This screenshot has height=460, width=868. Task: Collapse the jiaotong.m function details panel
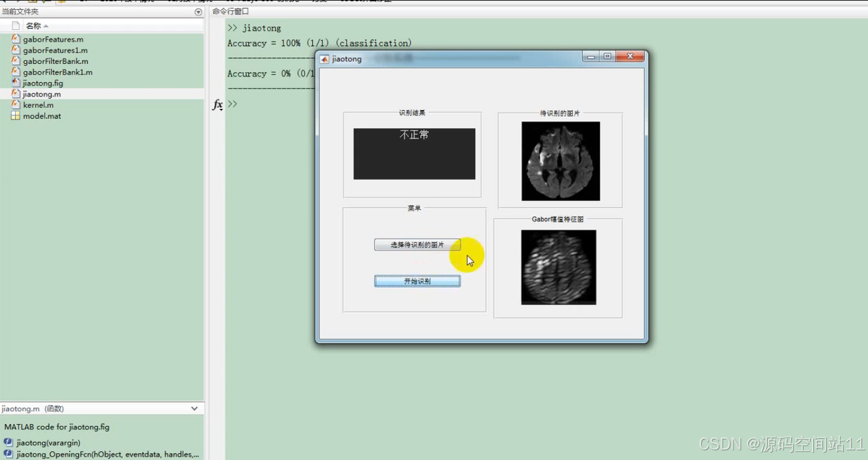(194, 408)
